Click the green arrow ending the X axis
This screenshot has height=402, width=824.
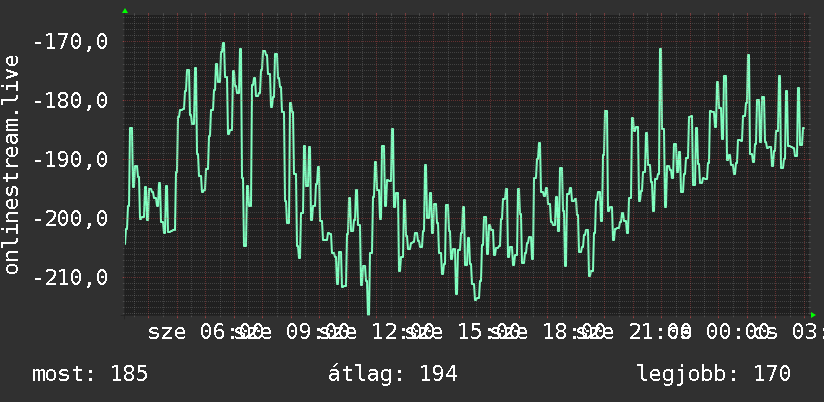click(x=813, y=315)
